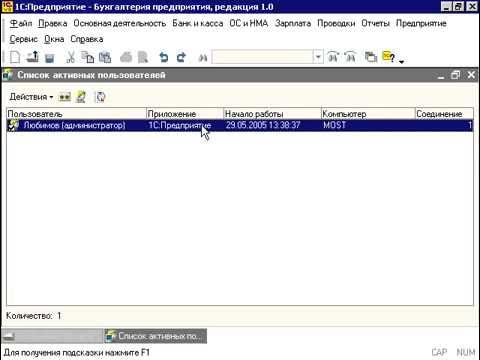Sort by the Соединение column header
480x360 pixels.
pyautogui.click(x=444, y=114)
